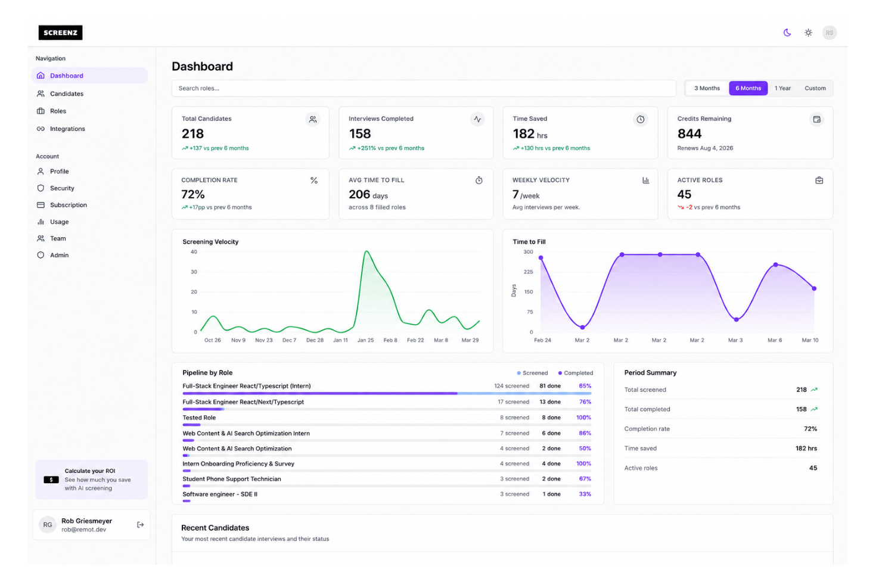Click the Screened legend dot

click(518, 373)
